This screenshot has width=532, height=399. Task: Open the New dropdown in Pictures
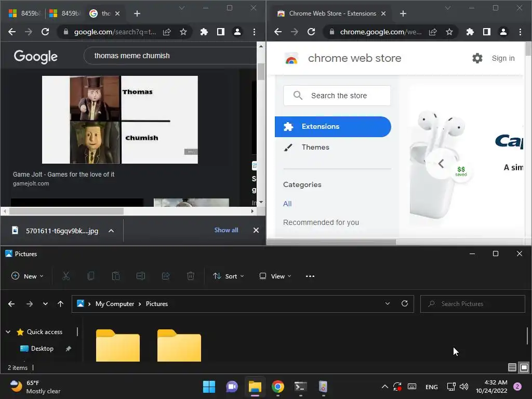28,276
